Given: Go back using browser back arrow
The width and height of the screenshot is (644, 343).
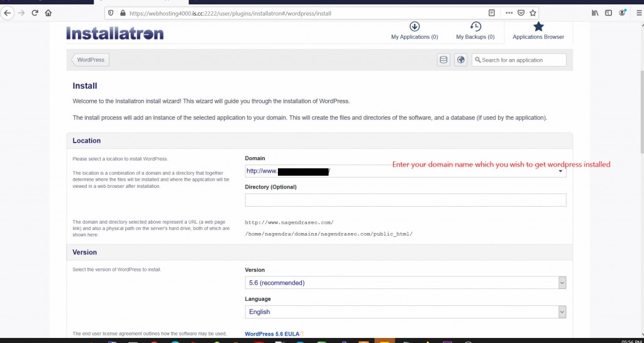Looking at the screenshot, I should click(8, 13).
